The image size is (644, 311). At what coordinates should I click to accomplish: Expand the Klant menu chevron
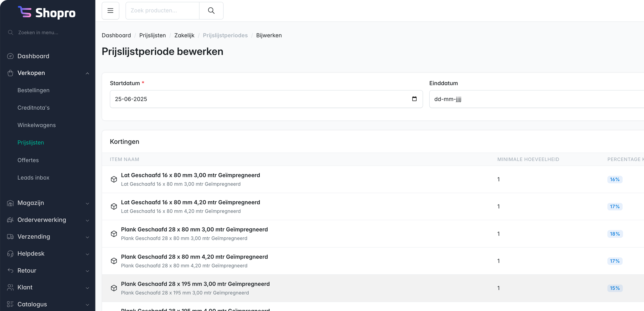click(87, 288)
